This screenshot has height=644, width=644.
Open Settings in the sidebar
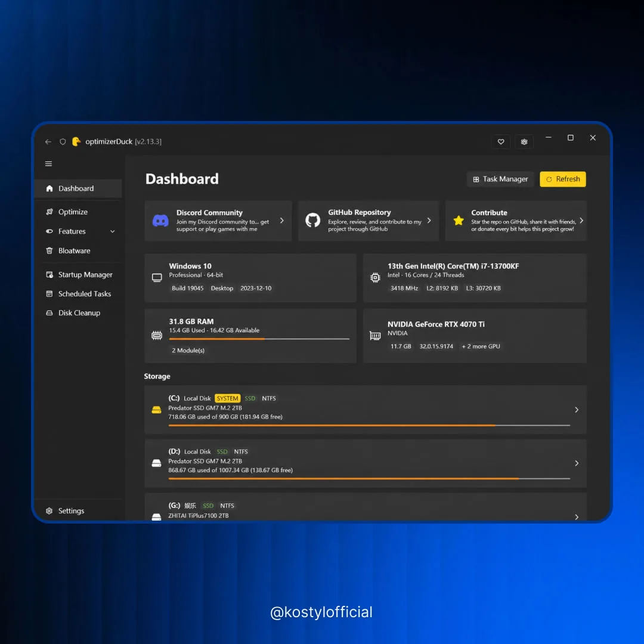click(79, 510)
